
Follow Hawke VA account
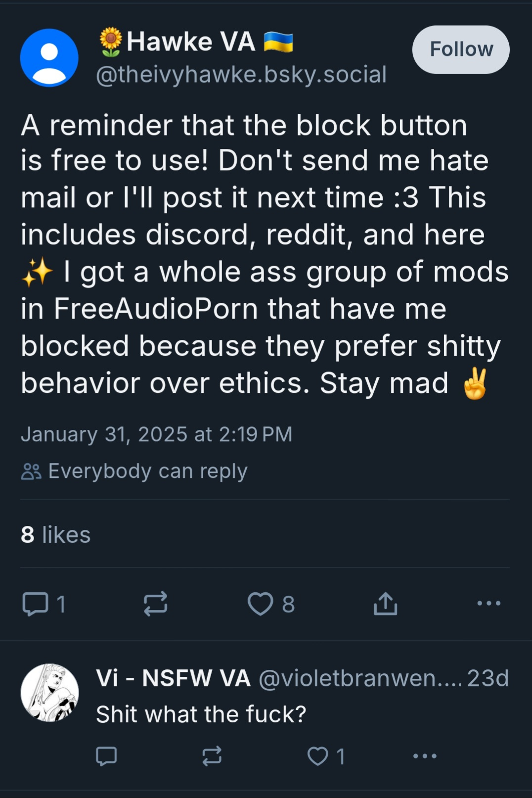pos(461,49)
